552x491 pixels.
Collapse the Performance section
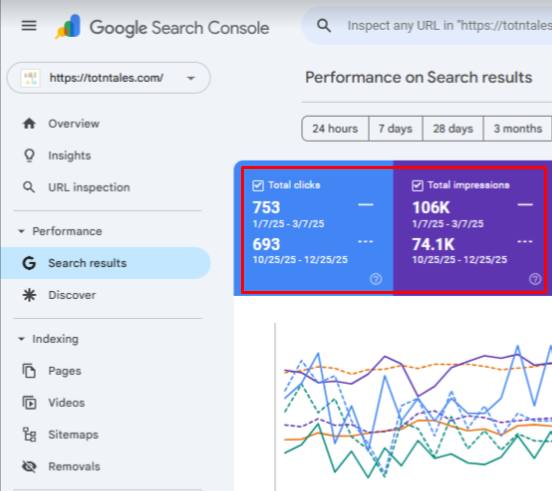click(x=21, y=231)
